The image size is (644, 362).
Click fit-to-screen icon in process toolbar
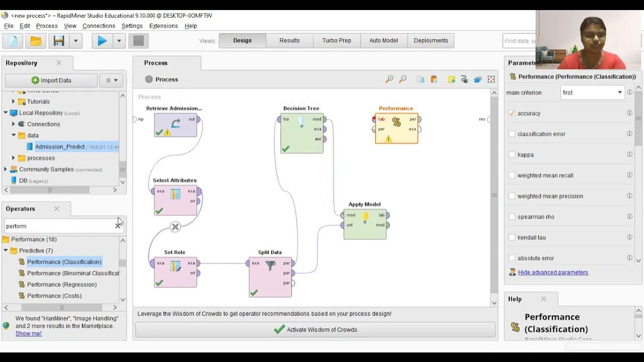491,79
